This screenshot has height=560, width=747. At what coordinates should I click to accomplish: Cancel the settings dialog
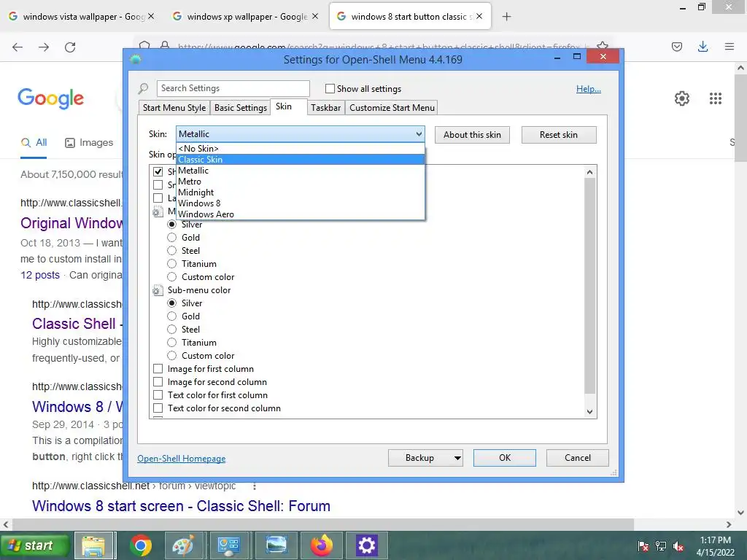[x=578, y=458]
